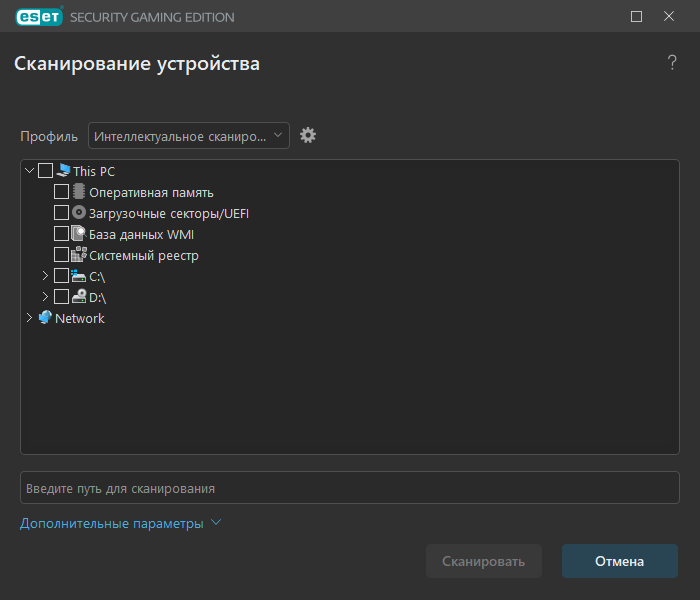Open the Профиль scan profile dropdown
Image resolution: width=700 pixels, height=600 pixels.
189,135
